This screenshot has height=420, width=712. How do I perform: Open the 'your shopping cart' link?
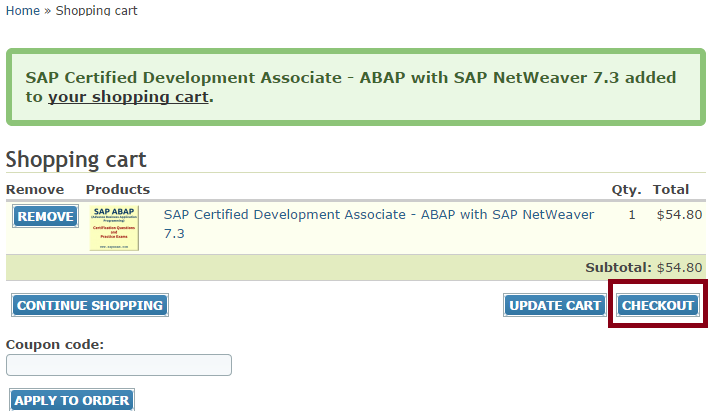[129, 97]
